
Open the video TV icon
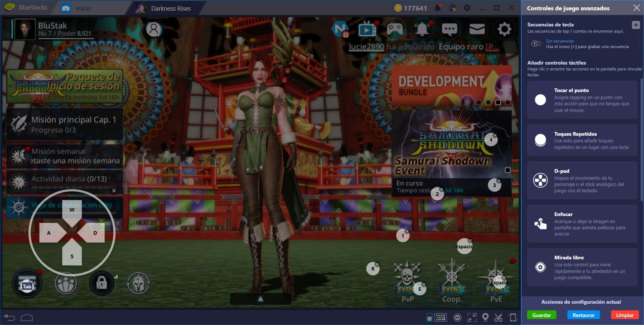[x=367, y=29]
